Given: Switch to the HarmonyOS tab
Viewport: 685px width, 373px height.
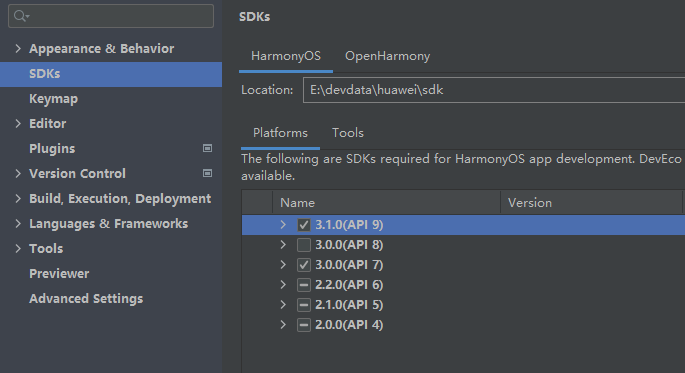Looking at the screenshot, I should point(286,56).
